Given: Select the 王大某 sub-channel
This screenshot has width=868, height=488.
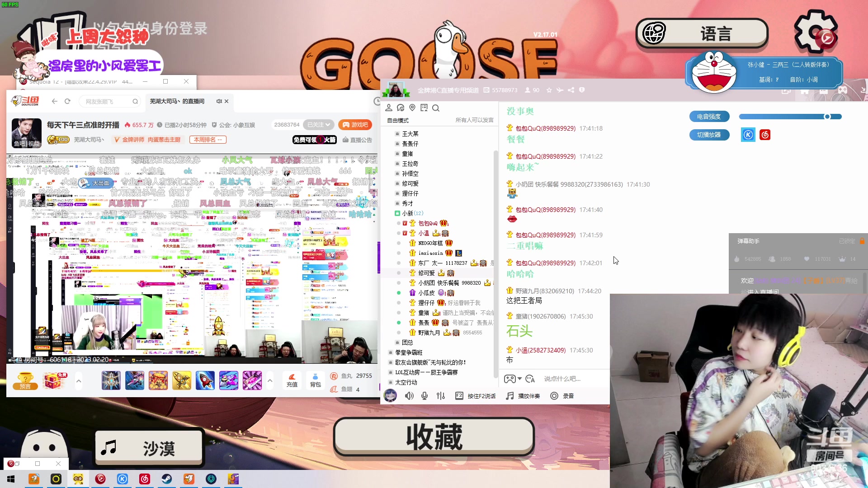Looking at the screenshot, I should (x=410, y=134).
